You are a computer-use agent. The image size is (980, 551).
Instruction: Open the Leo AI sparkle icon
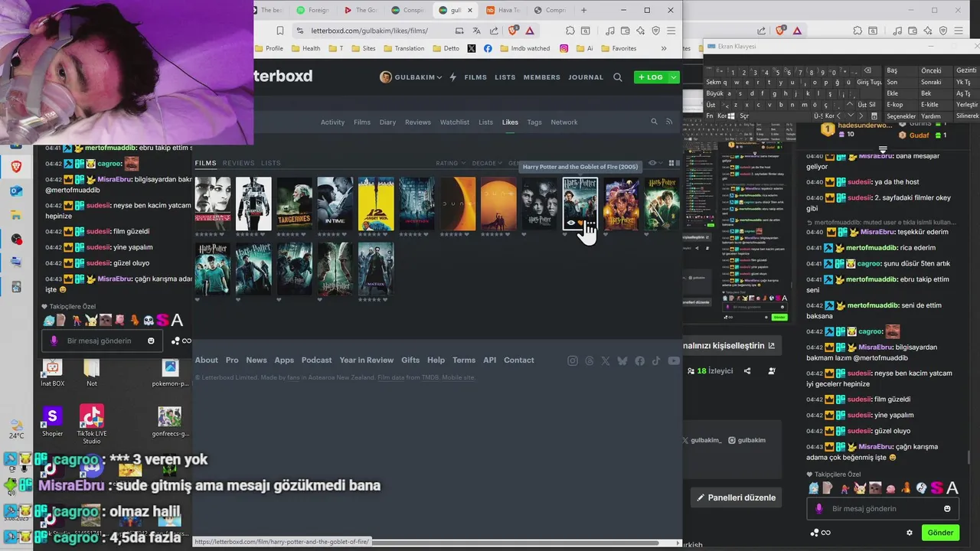coord(641,31)
